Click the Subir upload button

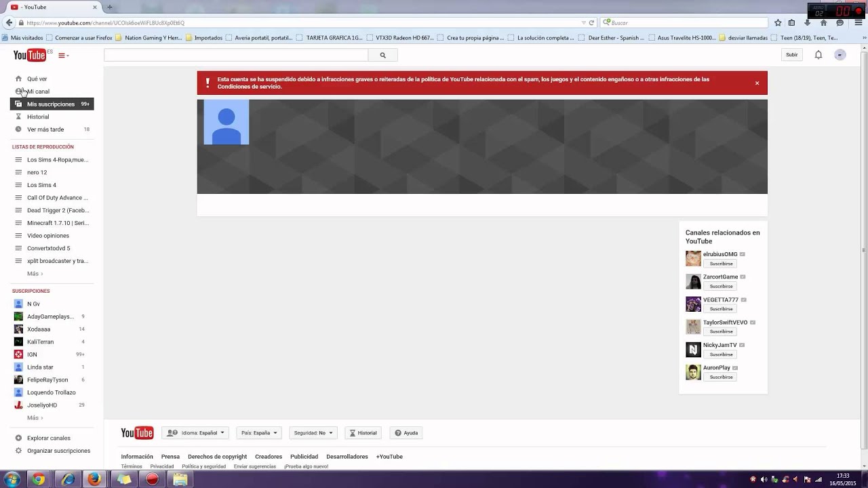click(x=792, y=55)
